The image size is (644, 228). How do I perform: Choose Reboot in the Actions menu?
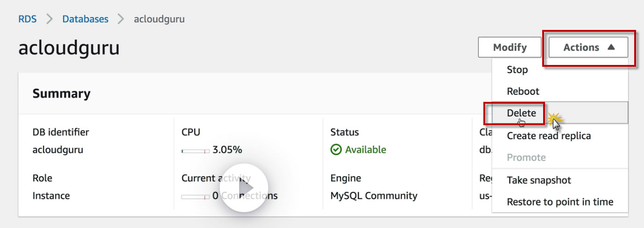523,91
